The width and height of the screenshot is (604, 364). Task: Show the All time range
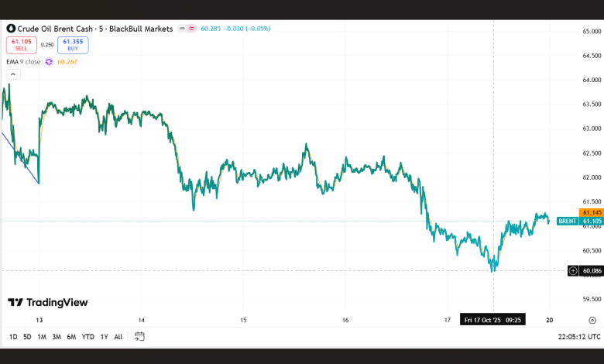click(x=118, y=336)
